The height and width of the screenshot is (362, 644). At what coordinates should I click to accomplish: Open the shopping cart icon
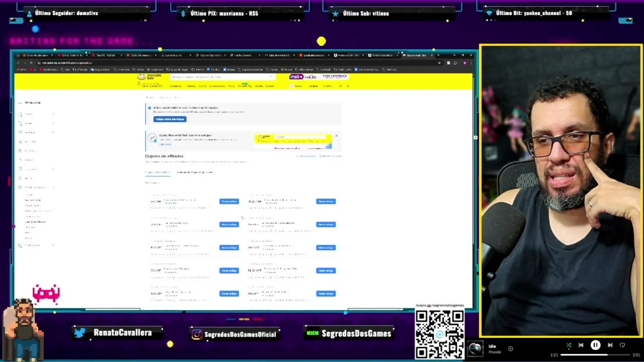pos(347,86)
